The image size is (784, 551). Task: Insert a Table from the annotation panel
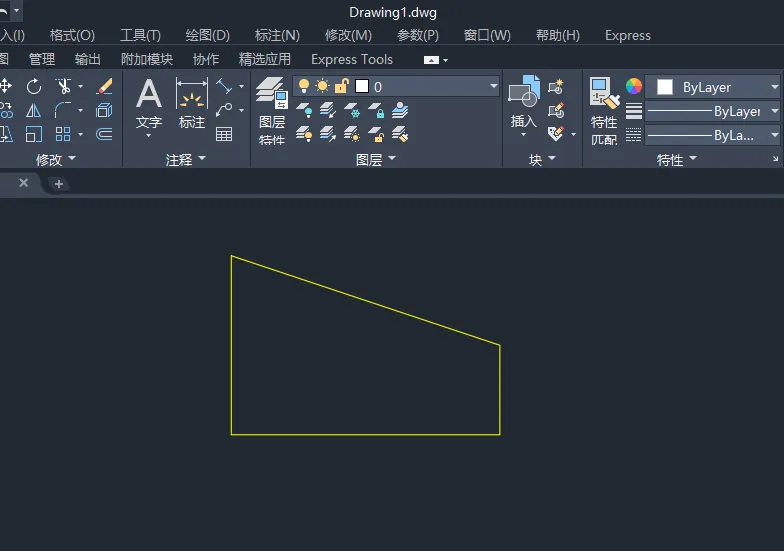224,134
